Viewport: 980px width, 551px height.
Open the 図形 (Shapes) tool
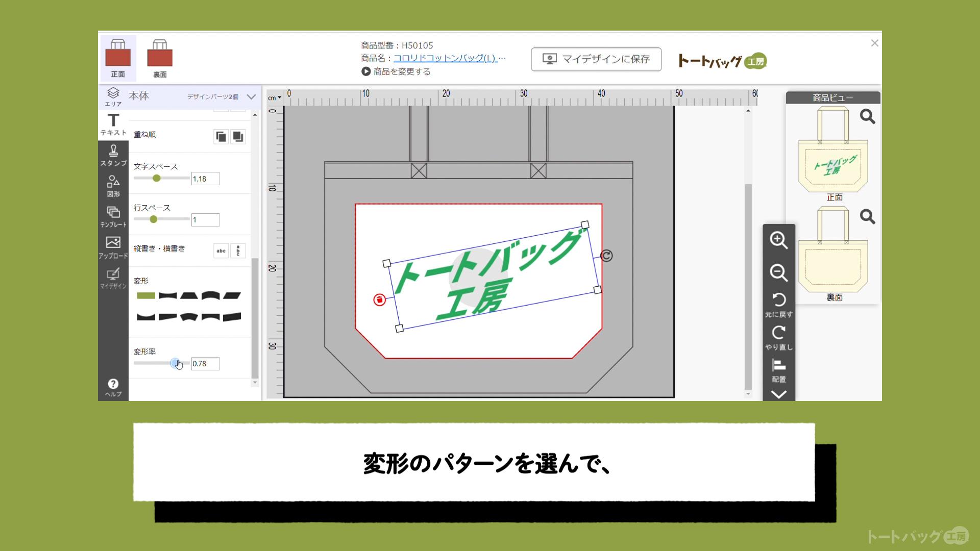(x=113, y=187)
